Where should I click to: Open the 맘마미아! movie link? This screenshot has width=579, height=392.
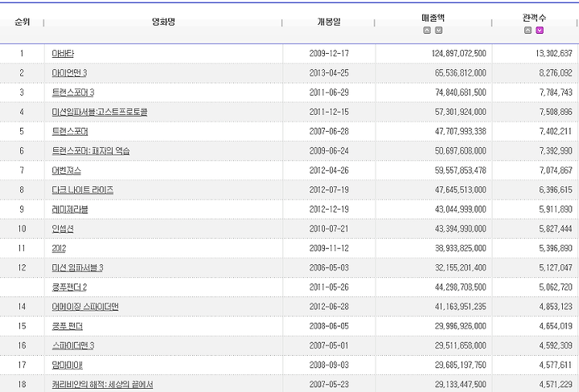click(68, 365)
